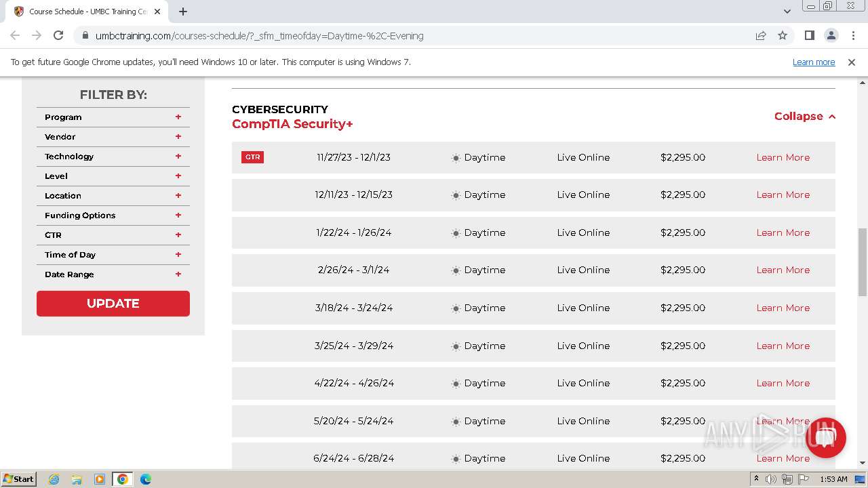Image resolution: width=868 pixels, height=488 pixels.
Task: Select the 12/11/23 - 12/15/23 date text
Action: 353,195
